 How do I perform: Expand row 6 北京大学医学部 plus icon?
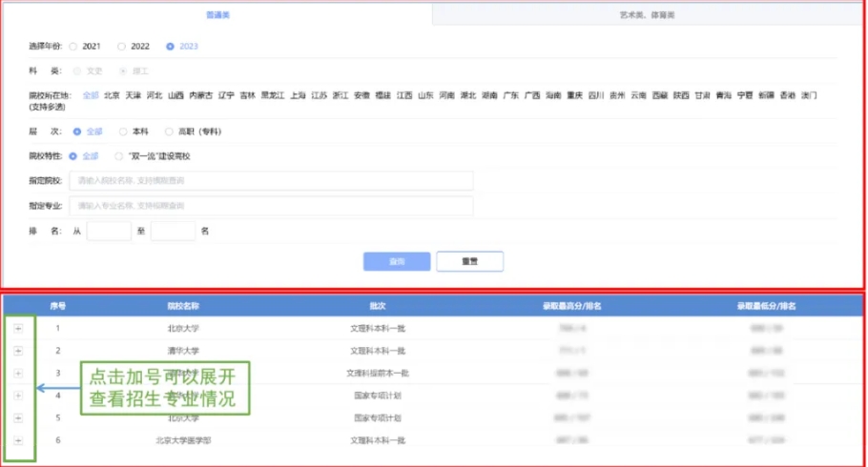click(18, 440)
